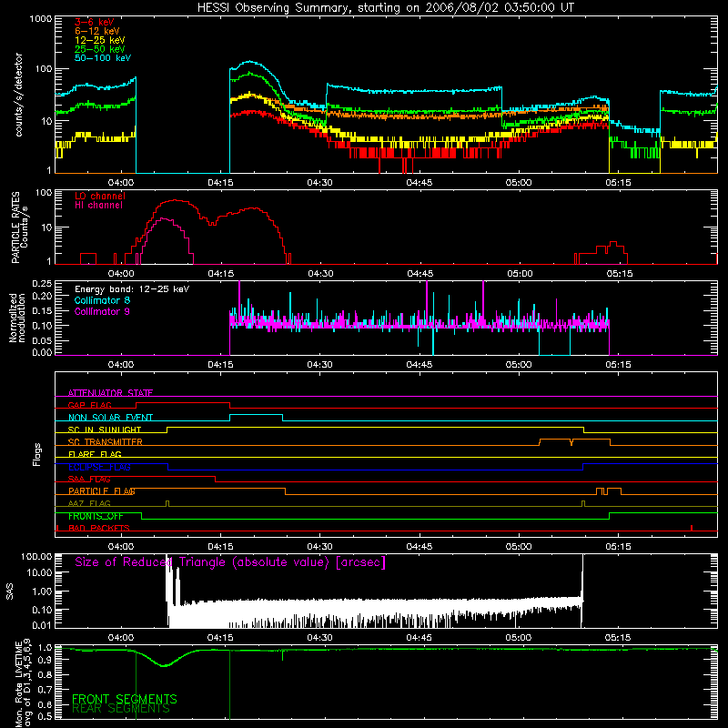Select the ATTENUATOR_STATE flag label

(x=110, y=393)
